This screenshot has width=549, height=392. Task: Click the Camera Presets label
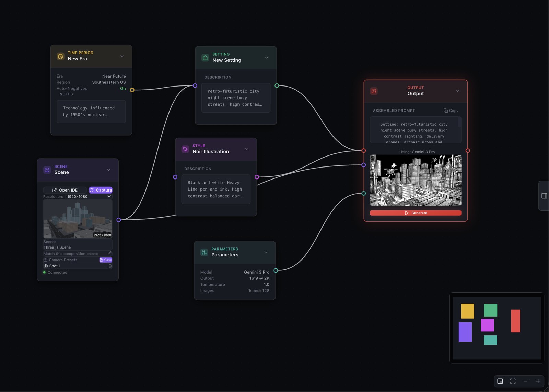pos(63,260)
